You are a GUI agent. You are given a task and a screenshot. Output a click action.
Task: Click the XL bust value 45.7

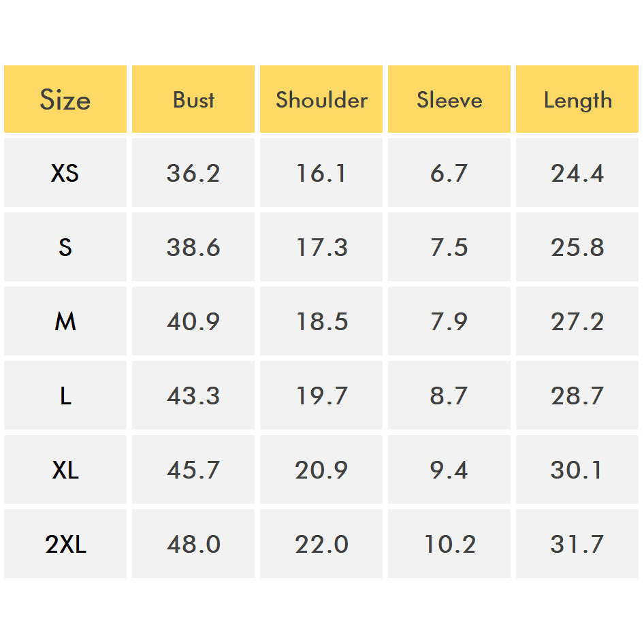coord(193,470)
